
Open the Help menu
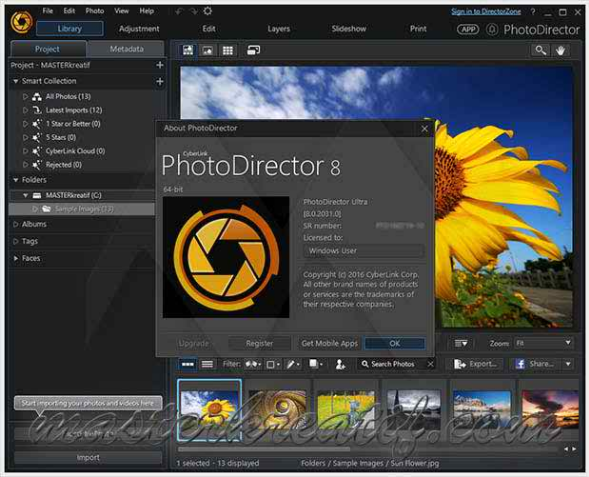tap(146, 11)
